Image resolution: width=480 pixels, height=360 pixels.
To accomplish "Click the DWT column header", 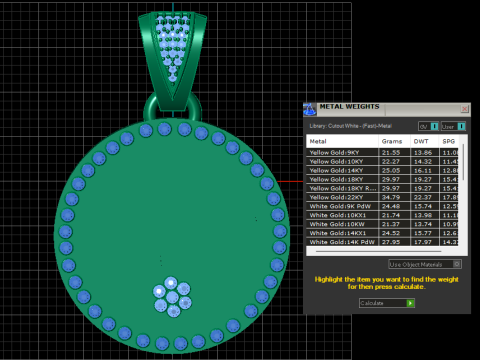I will coord(424,141).
